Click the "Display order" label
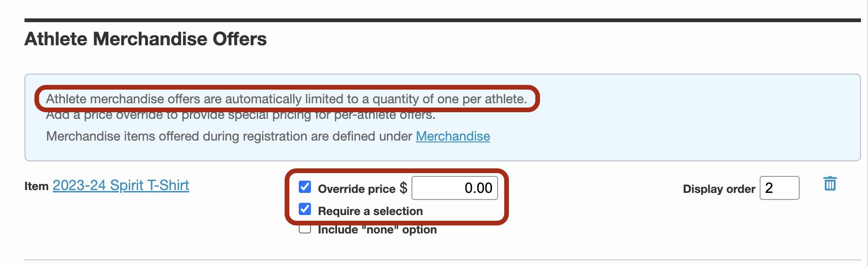The image size is (868, 266). tap(719, 189)
